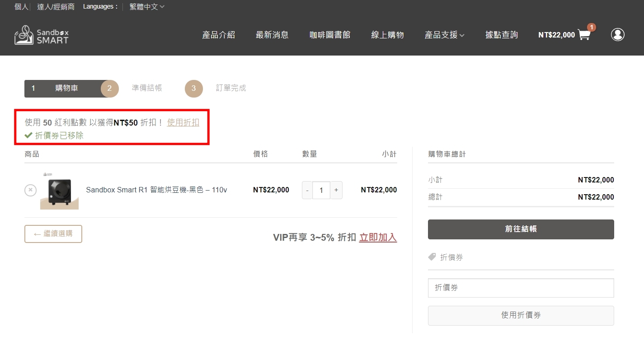Click the 前往結帳 button
The height and width of the screenshot is (350, 644).
point(521,229)
